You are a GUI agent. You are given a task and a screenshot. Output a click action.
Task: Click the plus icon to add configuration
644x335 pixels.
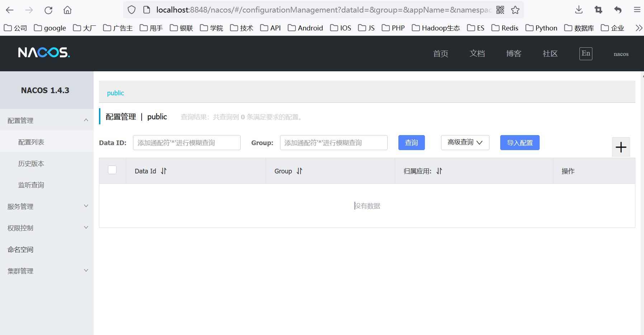(621, 147)
